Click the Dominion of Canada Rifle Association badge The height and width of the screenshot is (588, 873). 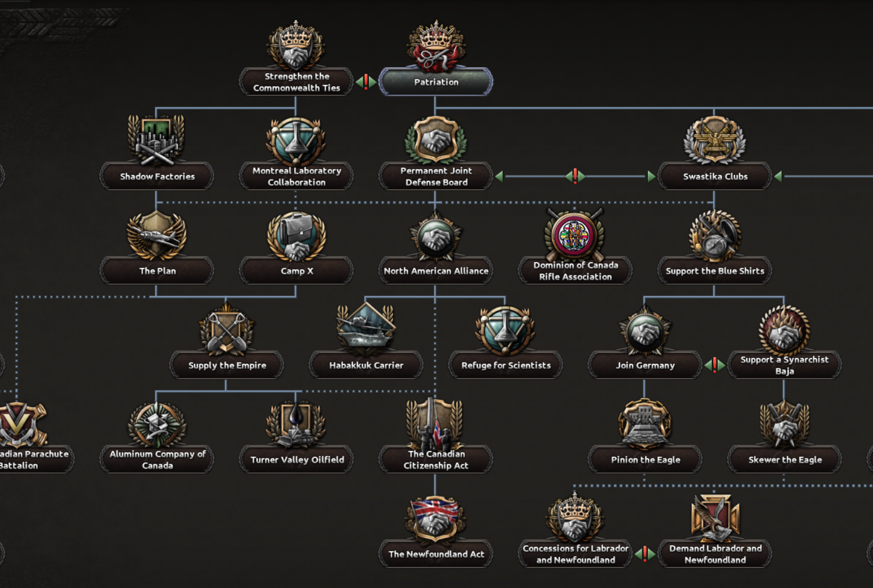pos(574,235)
